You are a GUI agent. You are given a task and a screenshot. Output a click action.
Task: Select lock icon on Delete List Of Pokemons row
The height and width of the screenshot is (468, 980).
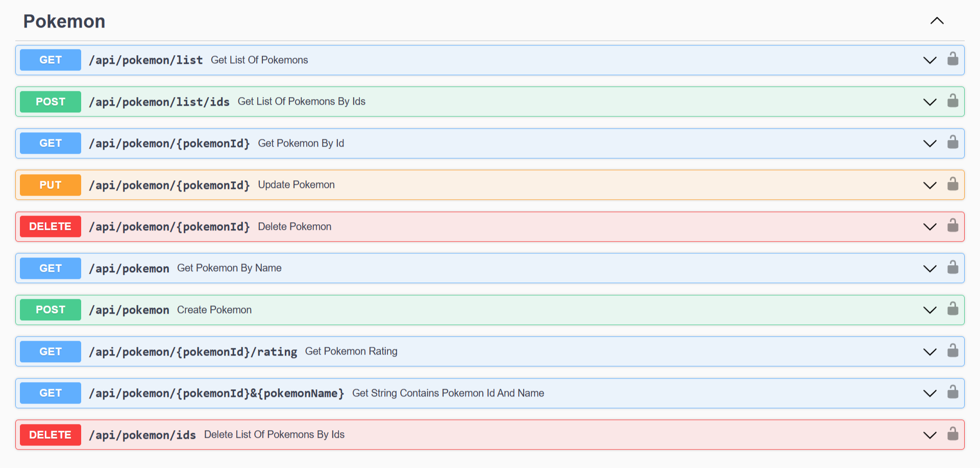click(x=953, y=434)
